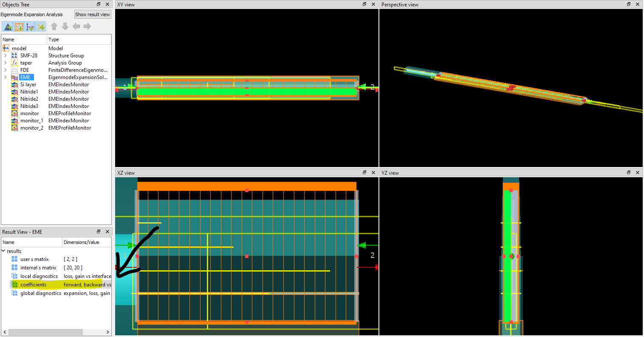Click the global diagnostics result icon
This screenshot has height=337, width=644.
pos(14,293)
